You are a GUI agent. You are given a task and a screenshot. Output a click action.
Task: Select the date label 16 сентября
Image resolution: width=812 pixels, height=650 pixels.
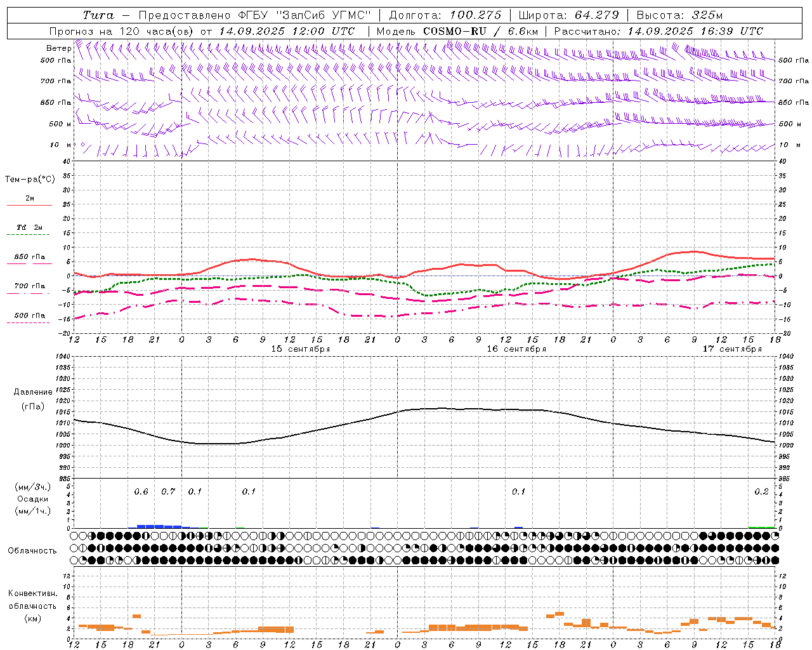click(x=516, y=349)
